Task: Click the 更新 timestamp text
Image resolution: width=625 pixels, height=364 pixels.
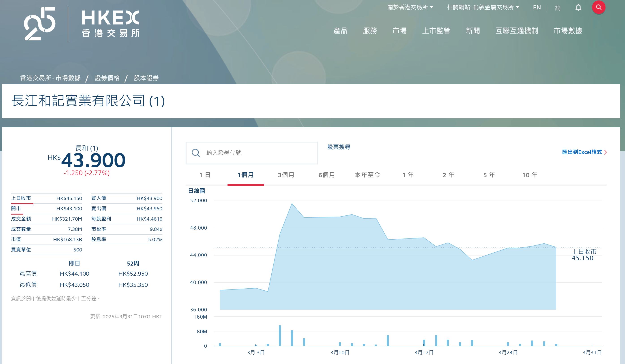Action: point(126,317)
